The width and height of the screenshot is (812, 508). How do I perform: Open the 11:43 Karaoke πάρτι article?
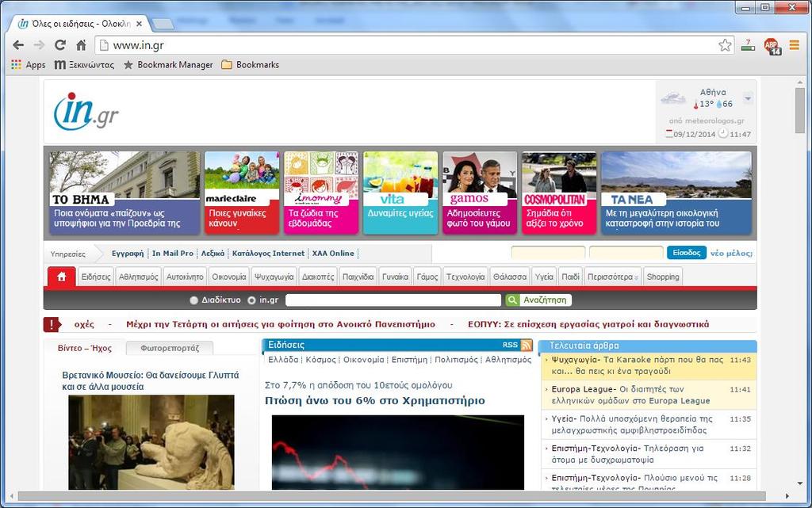[648, 365]
